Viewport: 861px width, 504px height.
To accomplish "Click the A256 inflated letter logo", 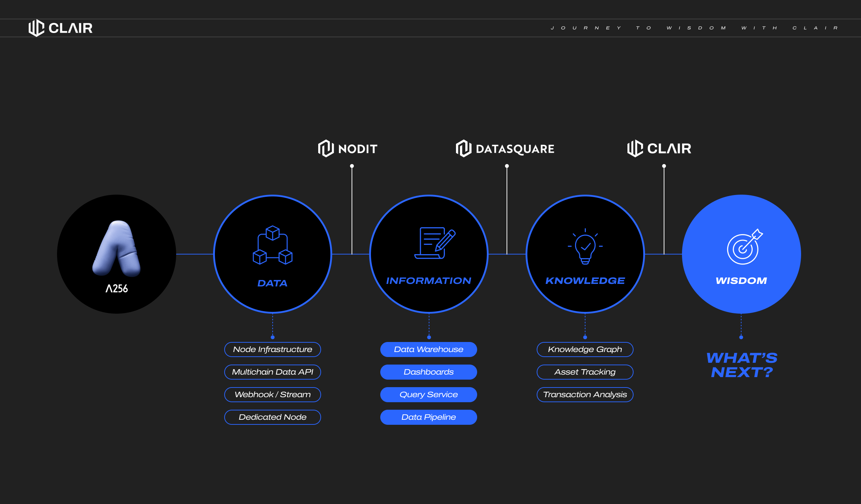I will tap(117, 248).
